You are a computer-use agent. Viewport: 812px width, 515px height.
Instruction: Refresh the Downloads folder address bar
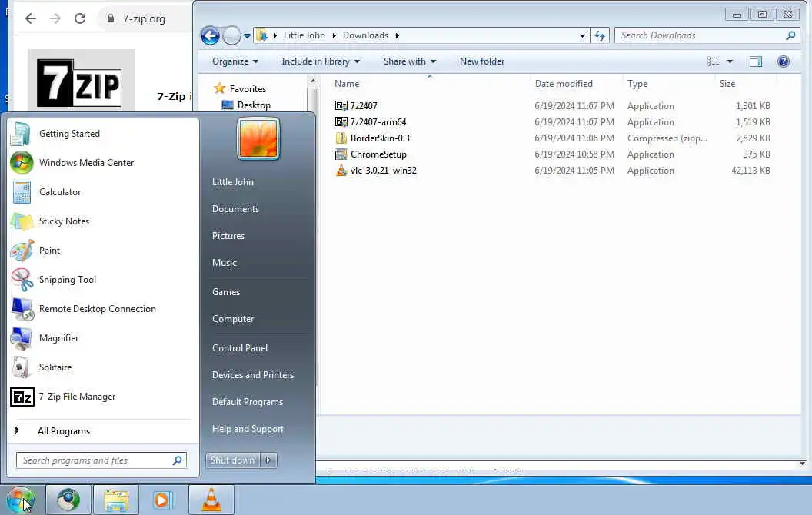tap(600, 35)
